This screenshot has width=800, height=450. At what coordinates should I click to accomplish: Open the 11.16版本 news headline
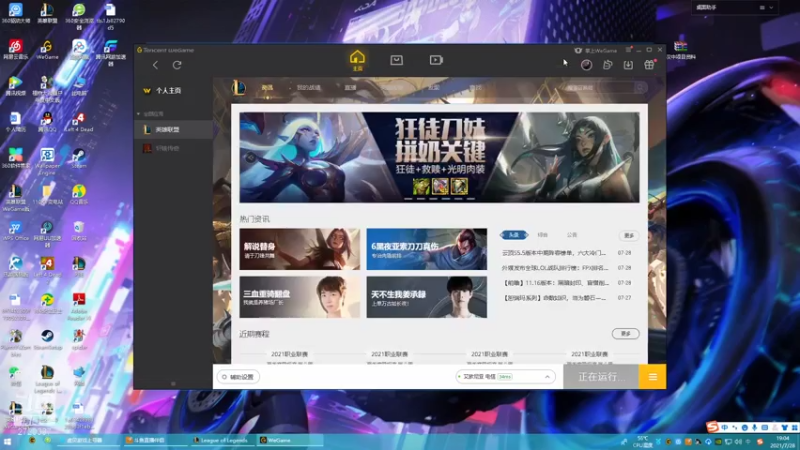coord(555,282)
